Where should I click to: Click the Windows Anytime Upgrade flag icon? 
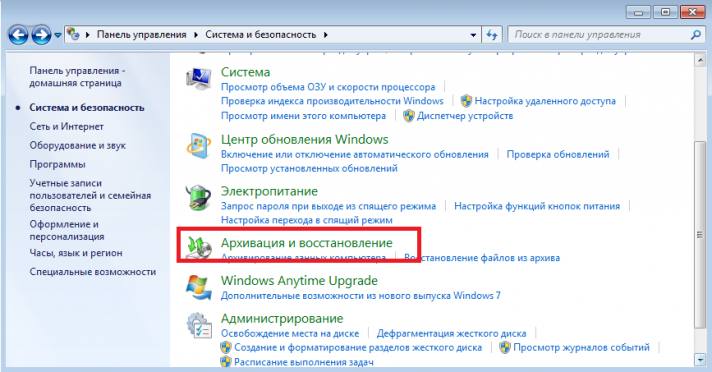198,287
